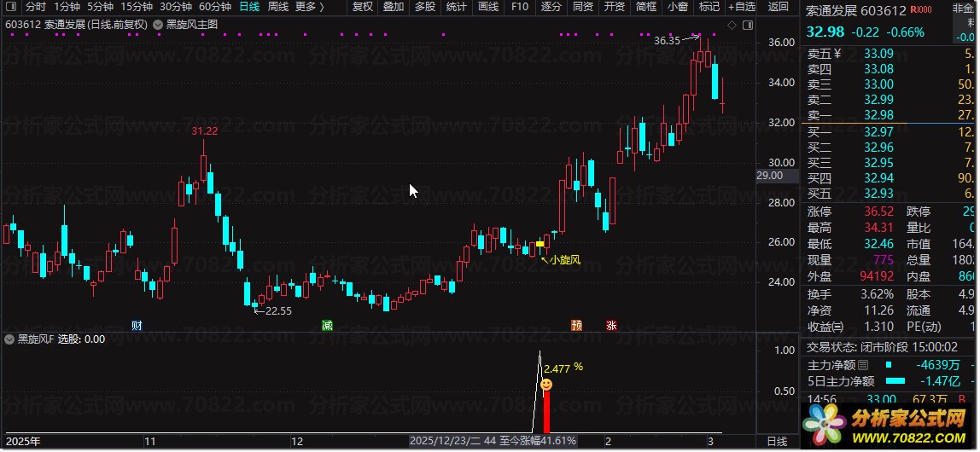Click the 买一 price 32.97
980x452 pixels.
[x=878, y=132]
